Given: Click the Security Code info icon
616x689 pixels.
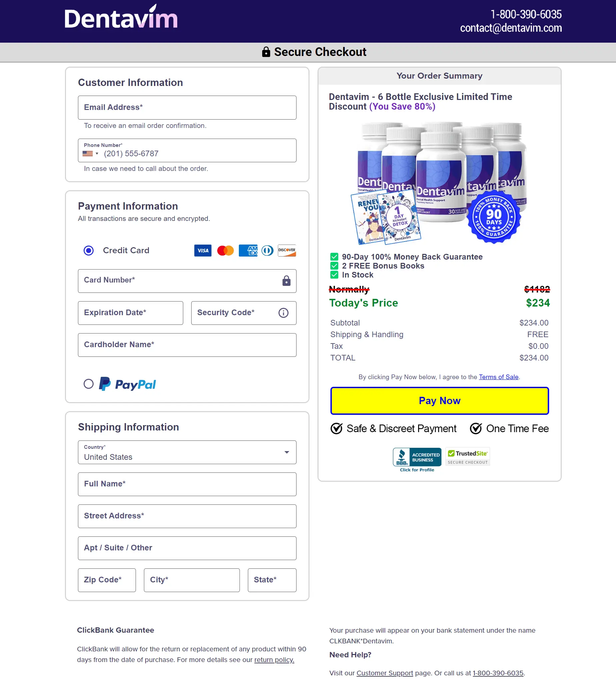Looking at the screenshot, I should pos(283,313).
